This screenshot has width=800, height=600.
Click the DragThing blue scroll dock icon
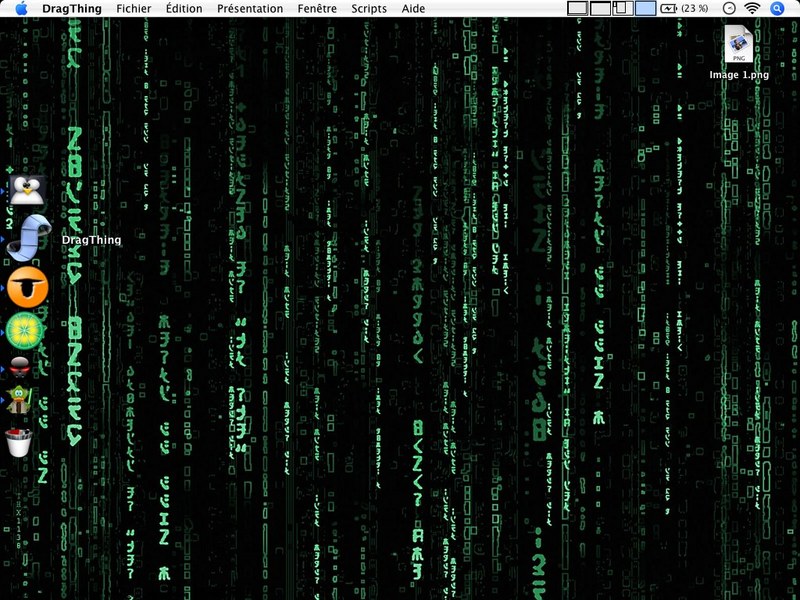click(x=30, y=238)
